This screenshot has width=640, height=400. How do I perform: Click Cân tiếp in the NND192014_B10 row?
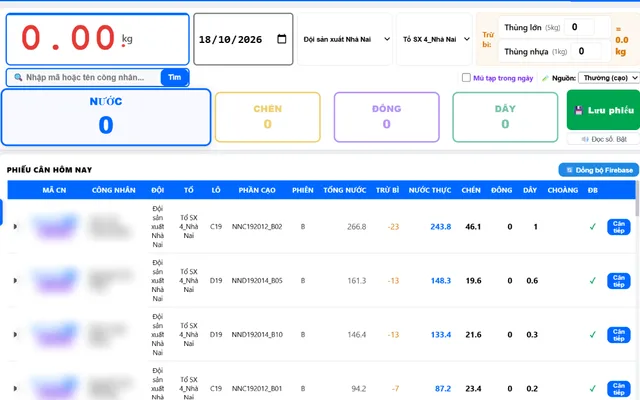619,335
